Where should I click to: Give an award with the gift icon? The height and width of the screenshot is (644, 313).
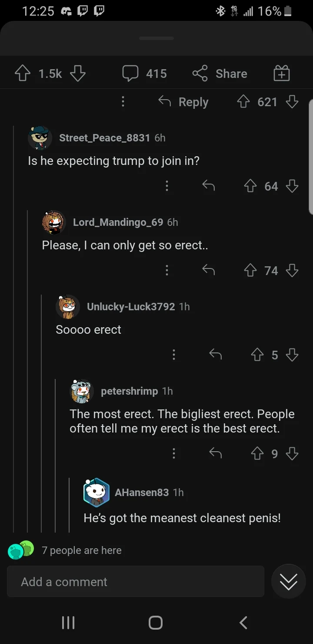pos(281,73)
